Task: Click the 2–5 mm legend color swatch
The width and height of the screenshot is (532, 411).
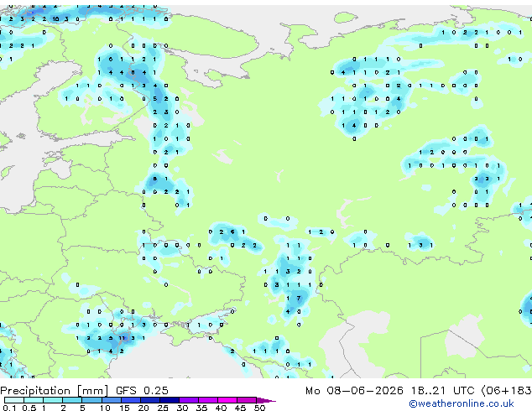Action: tap(72, 400)
